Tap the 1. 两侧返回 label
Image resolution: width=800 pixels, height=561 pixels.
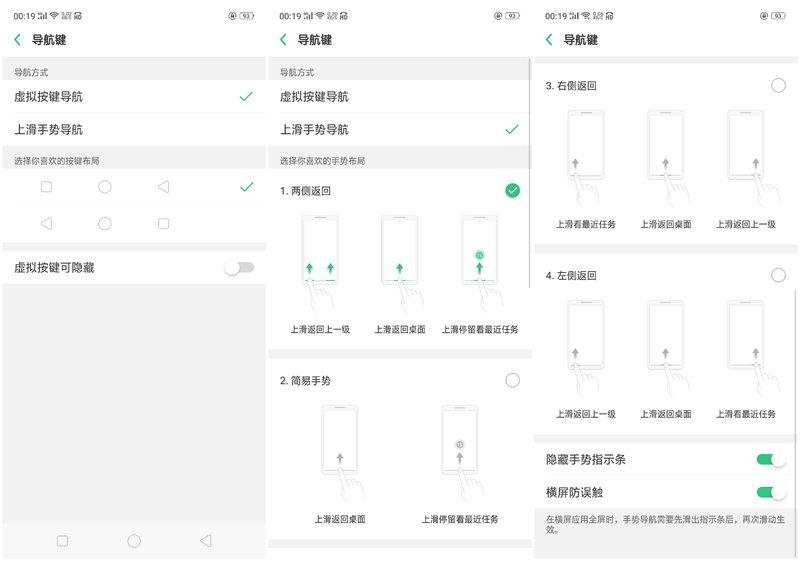coord(305,191)
